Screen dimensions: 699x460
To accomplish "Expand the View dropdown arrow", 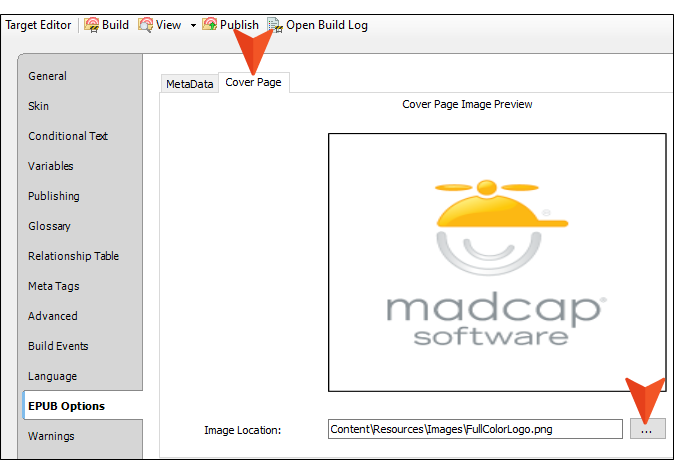I will [x=193, y=25].
